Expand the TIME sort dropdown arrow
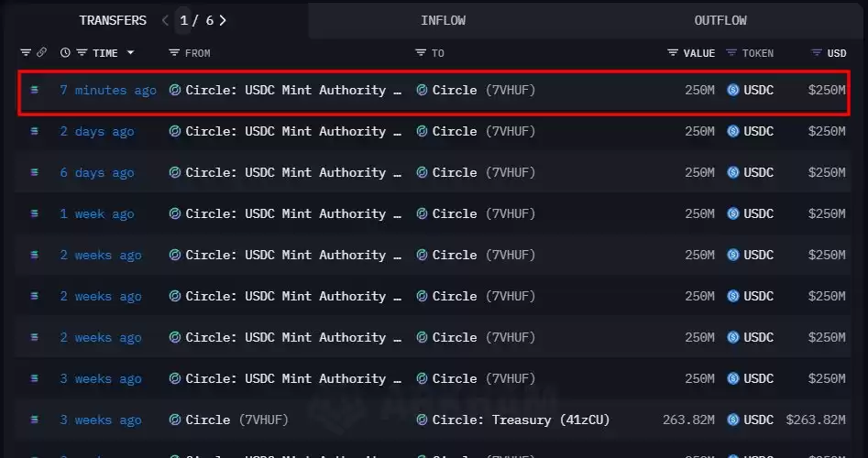The image size is (868, 458). (131, 52)
